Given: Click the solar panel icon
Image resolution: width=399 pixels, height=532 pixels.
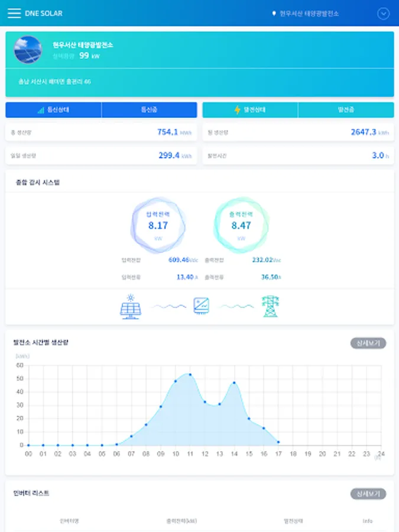Looking at the screenshot, I should pos(131,306).
